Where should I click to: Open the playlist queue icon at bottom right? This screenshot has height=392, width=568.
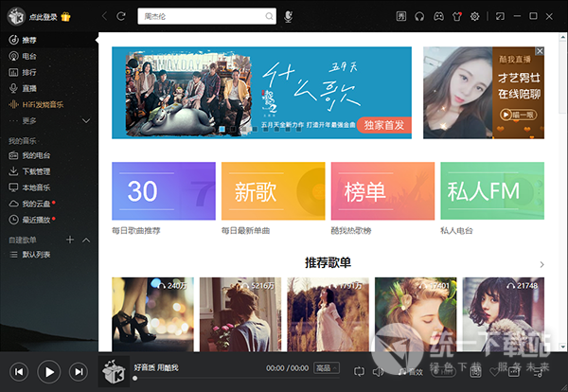(x=540, y=371)
